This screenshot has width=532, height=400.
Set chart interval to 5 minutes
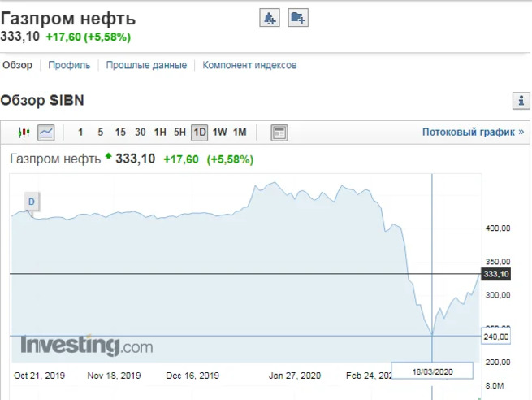click(101, 132)
